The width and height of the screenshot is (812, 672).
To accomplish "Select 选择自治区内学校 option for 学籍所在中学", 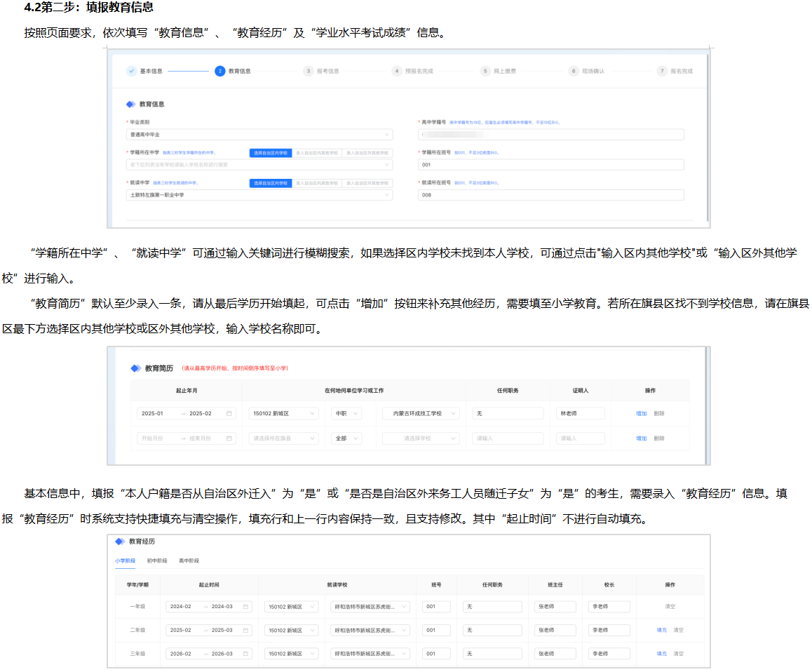I will click(x=270, y=153).
